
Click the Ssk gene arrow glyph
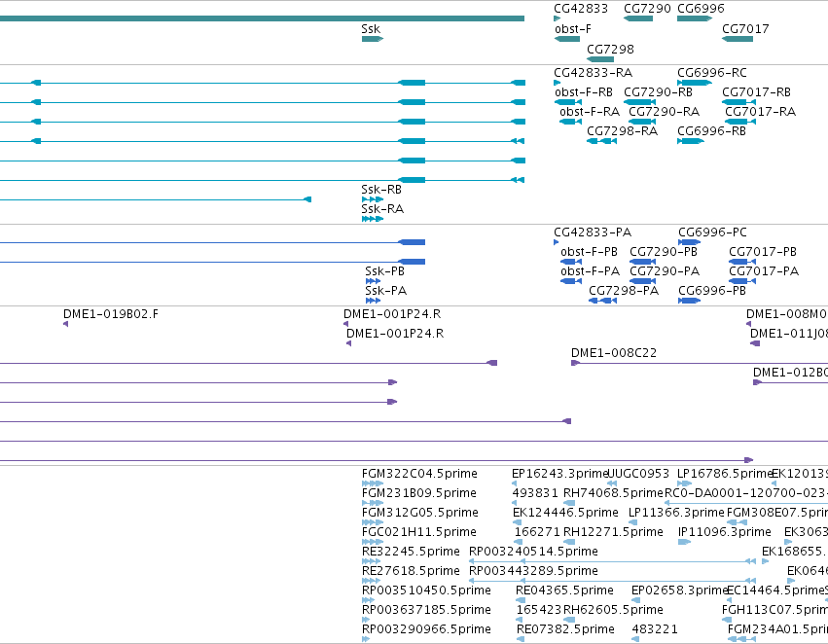coord(373,39)
